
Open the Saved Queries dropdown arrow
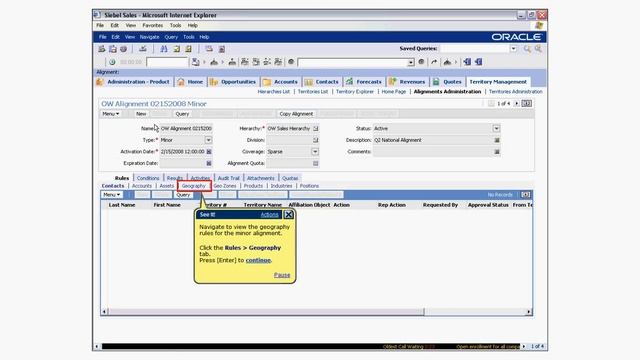pyautogui.click(x=513, y=49)
